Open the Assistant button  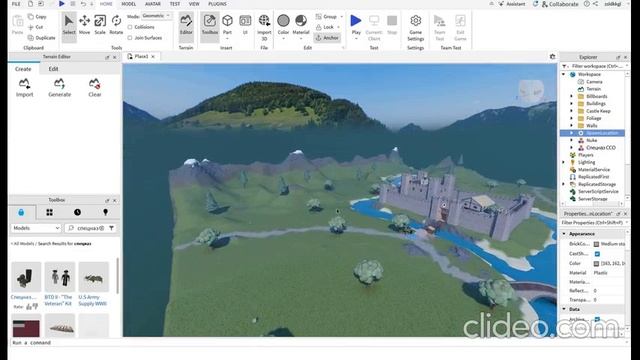click(512, 4)
